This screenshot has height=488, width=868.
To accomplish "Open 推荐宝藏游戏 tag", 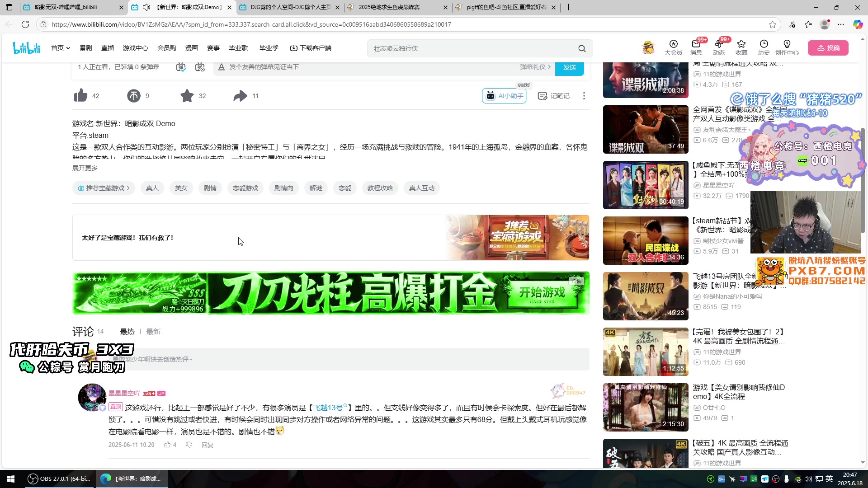I will point(104,188).
